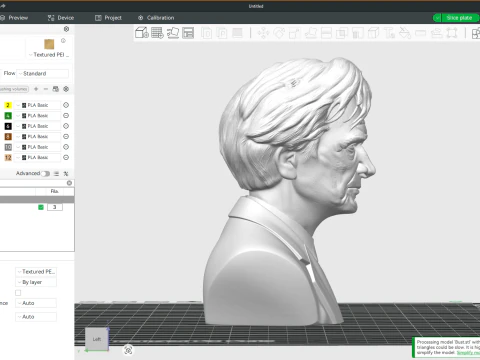This screenshot has width=480, height=360.
Task: Click the Slice plate button
Action: click(x=461, y=18)
